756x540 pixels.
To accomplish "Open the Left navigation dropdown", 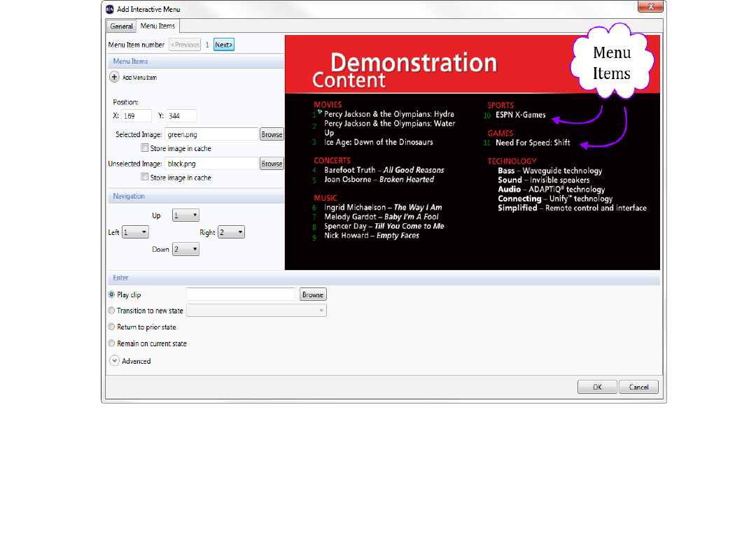I will click(136, 232).
